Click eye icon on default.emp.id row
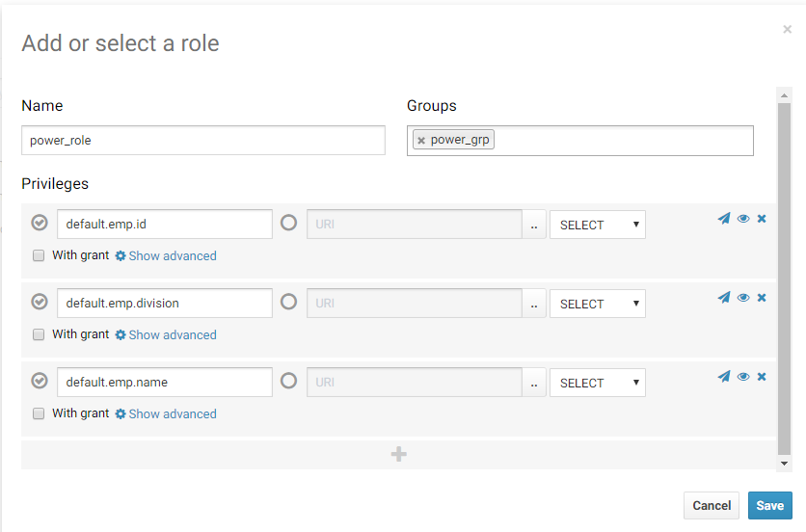Image resolution: width=806 pixels, height=532 pixels. (x=743, y=219)
